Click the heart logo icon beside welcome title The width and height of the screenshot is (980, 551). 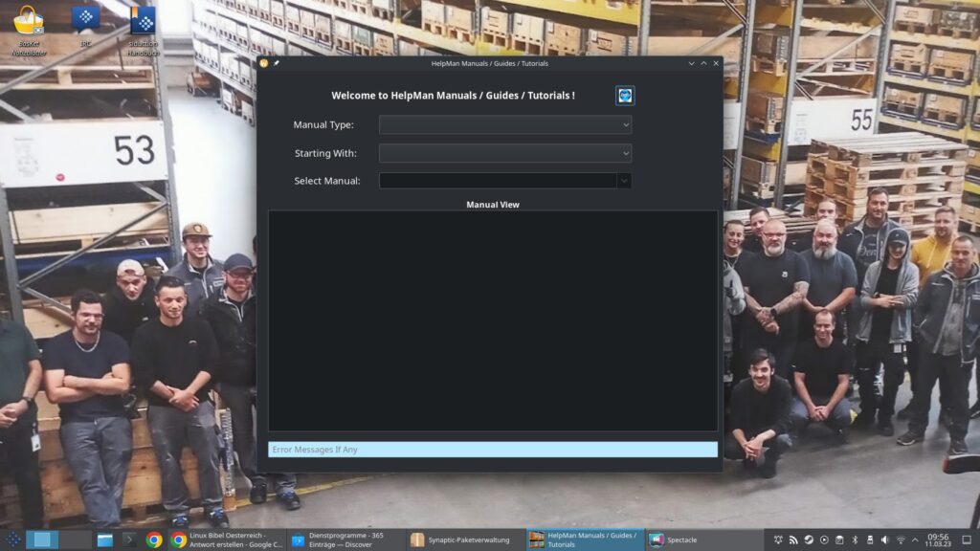tap(624, 96)
